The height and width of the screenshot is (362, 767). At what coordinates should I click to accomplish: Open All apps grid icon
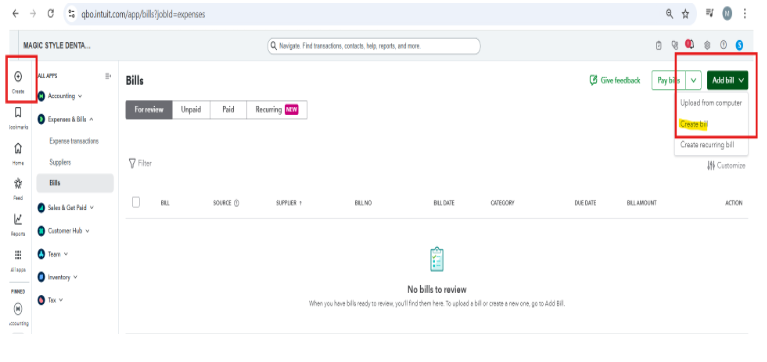(18, 255)
